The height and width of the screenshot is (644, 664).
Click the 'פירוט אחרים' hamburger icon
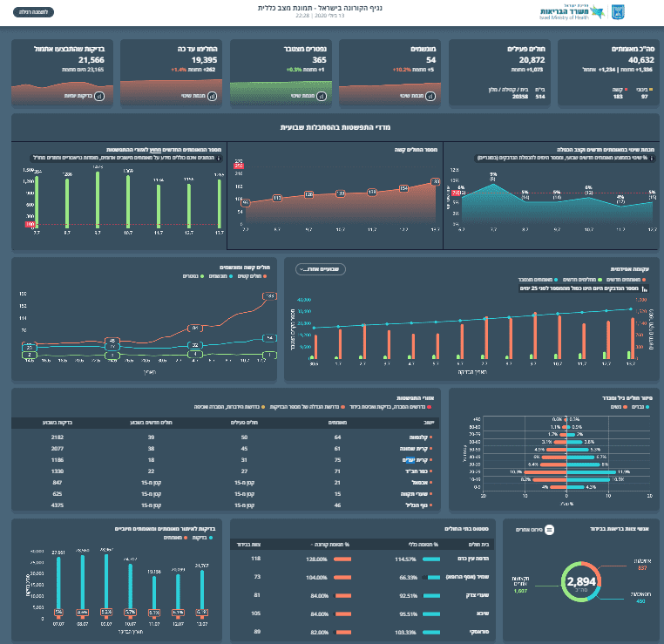(x=549, y=530)
